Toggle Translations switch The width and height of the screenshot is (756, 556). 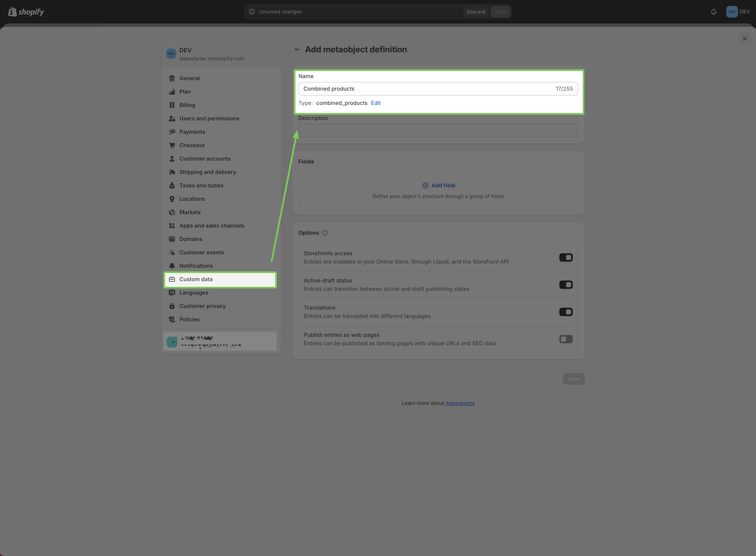[566, 312]
